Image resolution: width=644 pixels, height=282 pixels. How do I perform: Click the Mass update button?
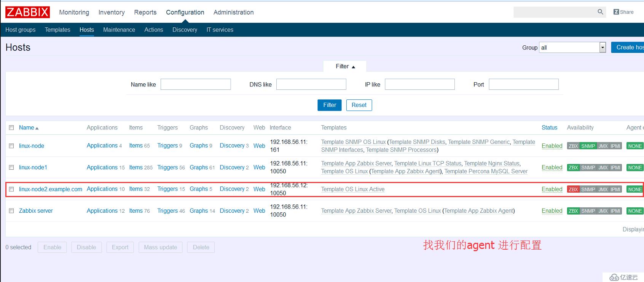coord(161,247)
